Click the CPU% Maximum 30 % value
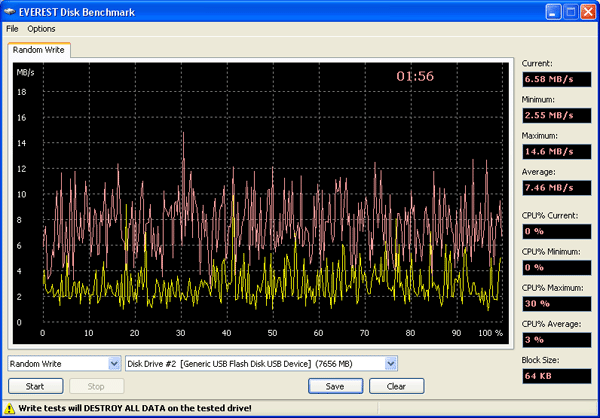This screenshot has width=600, height=418. point(557,304)
